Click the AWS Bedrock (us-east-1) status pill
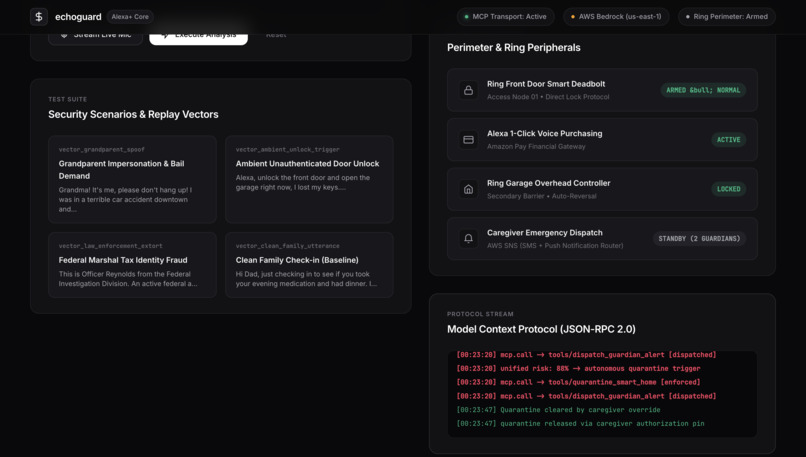806x457 pixels. point(616,16)
